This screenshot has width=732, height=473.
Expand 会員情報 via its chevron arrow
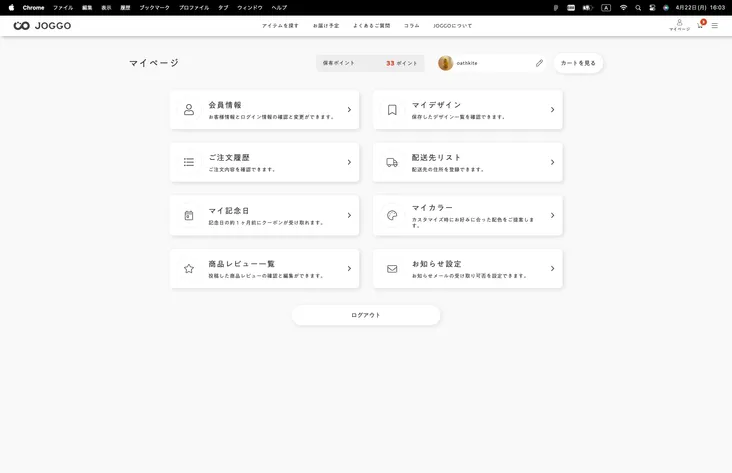click(349, 109)
